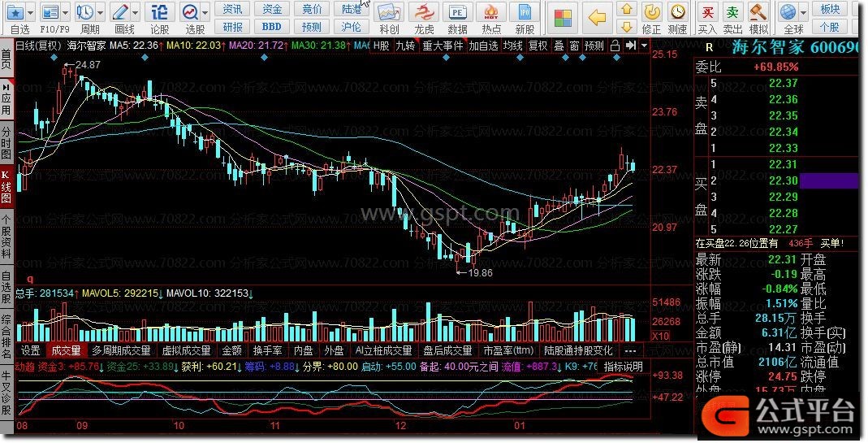
Task: Click the 指标说明 indicator description button
Action: 623,367
